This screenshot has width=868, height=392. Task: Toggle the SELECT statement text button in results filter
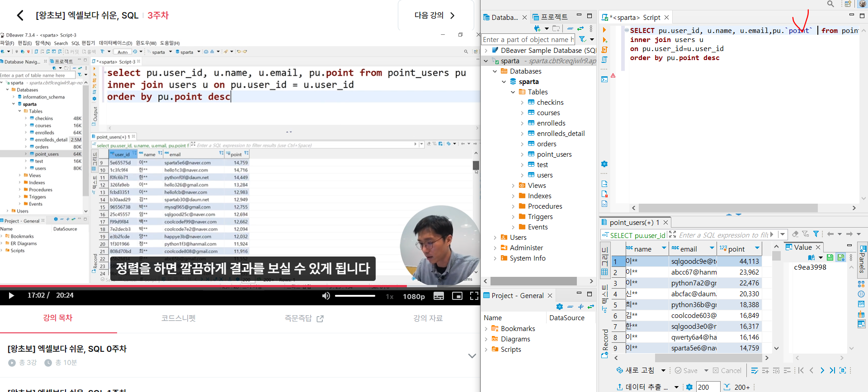point(633,235)
